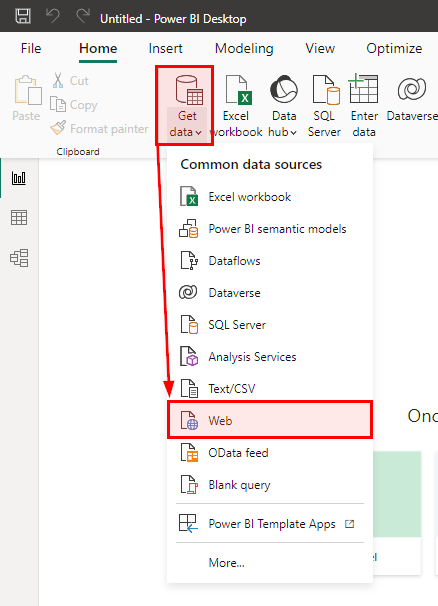The height and width of the screenshot is (606, 438).
Task: Choose Text/CSV data source
Action: pyautogui.click(x=270, y=388)
